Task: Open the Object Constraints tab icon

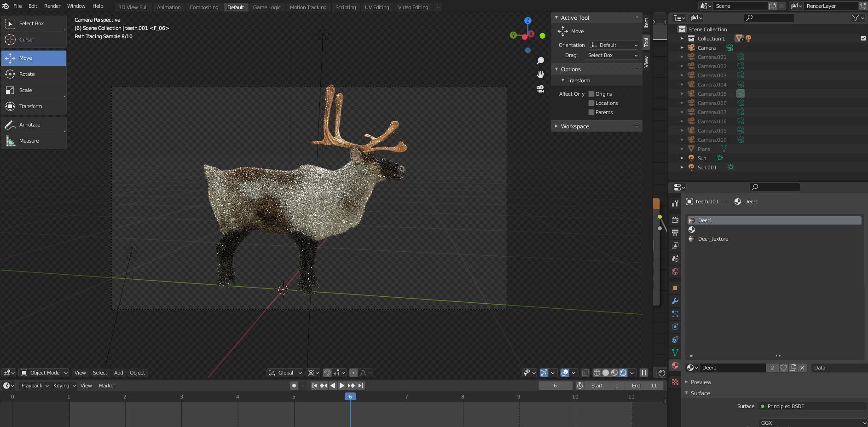Action: (675, 340)
